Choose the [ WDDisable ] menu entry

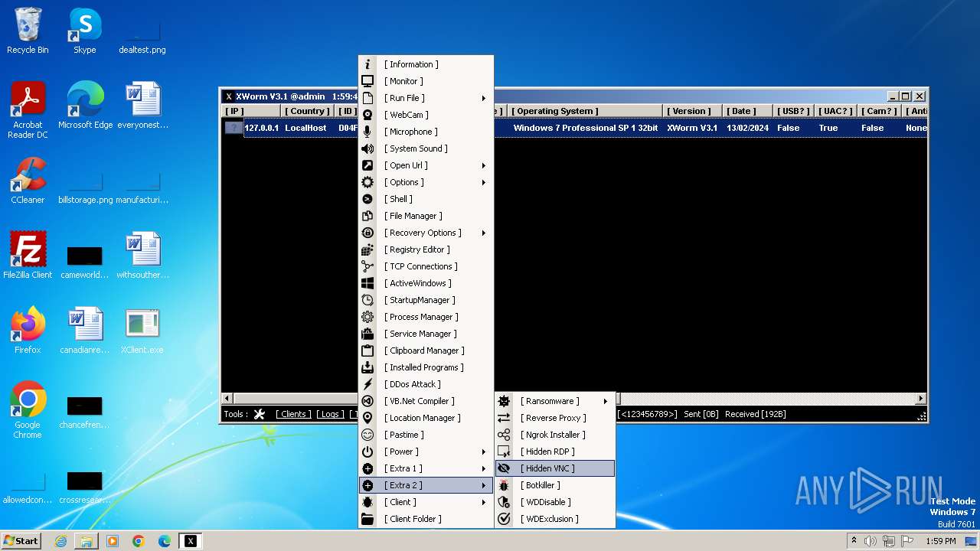tap(555, 502)
